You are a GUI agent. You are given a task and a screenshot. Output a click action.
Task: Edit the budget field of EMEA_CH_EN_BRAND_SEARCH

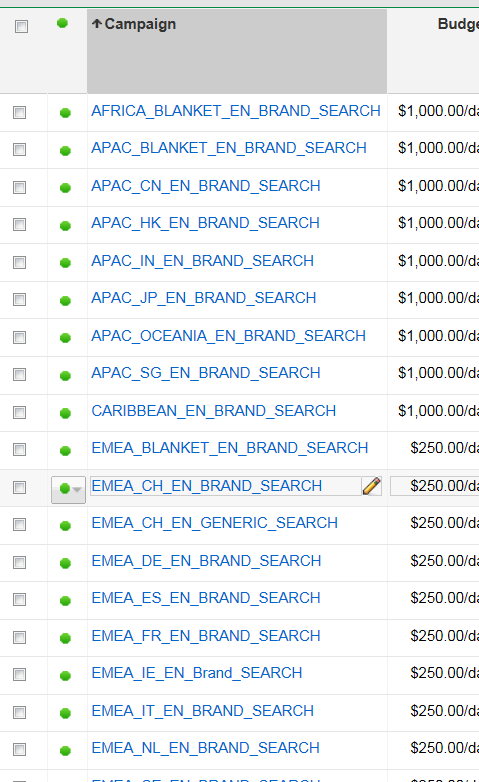[435, 486]
